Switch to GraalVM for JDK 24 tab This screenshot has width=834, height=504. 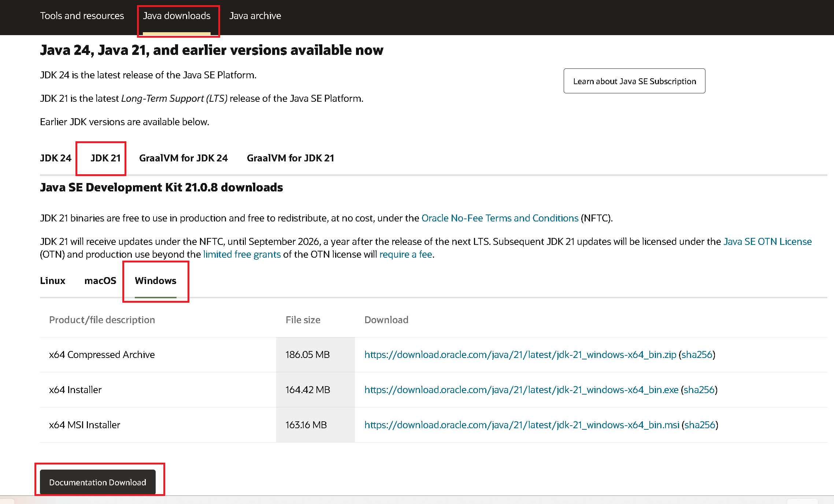click(183, 158)
